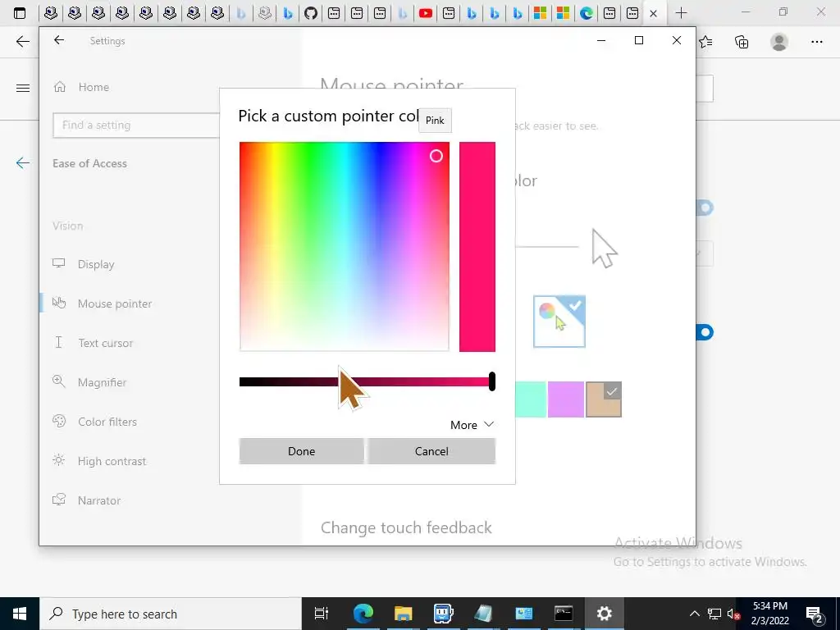Click the profile avatar in Edge toolbar
Viewport: 840px width, 630px height.
click(779, 42)
